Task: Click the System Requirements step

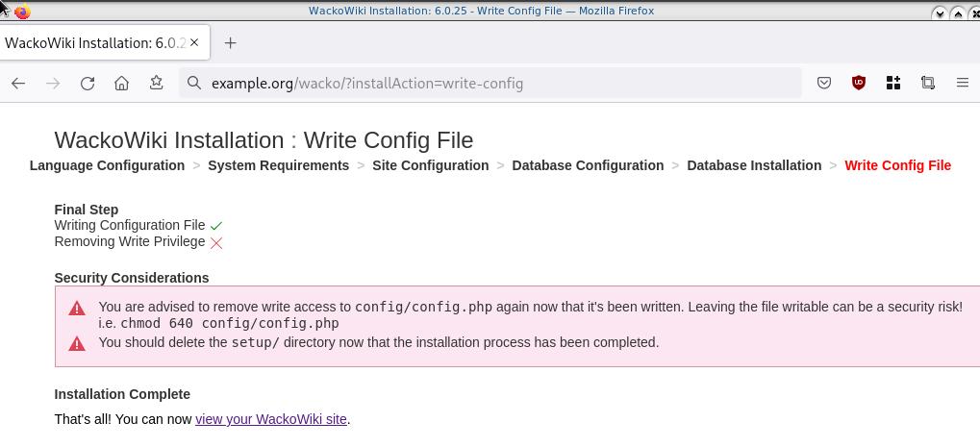Action: pyautogui.click(x=278, y=165)
